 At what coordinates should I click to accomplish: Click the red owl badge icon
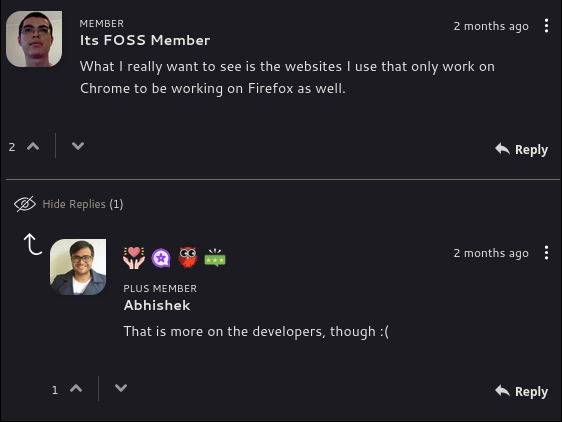pos(188,257)
